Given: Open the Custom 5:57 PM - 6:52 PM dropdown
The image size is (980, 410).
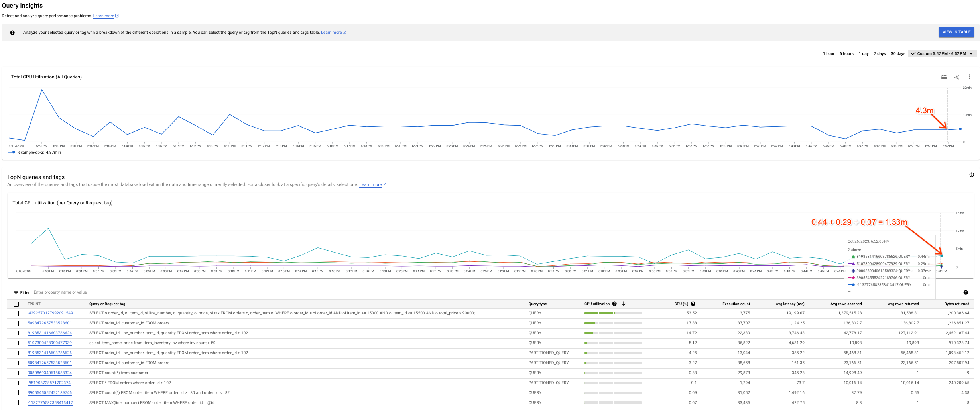Looking at the screenshot, I should pos(943,53).
